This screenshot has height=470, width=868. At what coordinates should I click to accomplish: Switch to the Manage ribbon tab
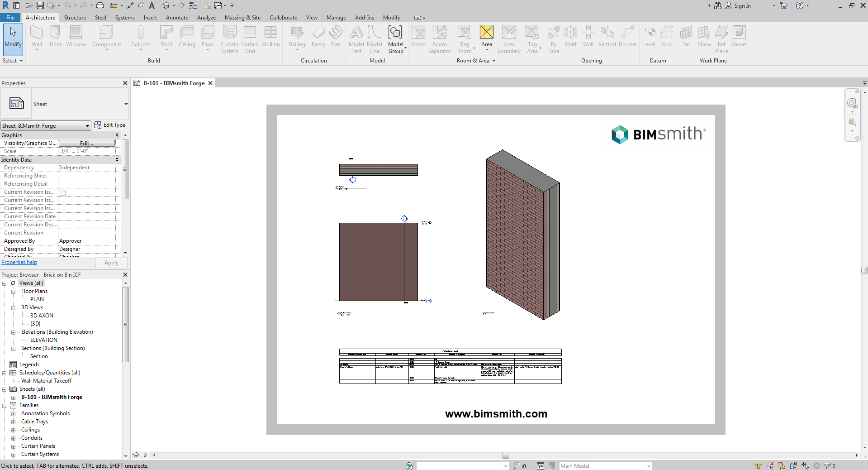[336, 18]
